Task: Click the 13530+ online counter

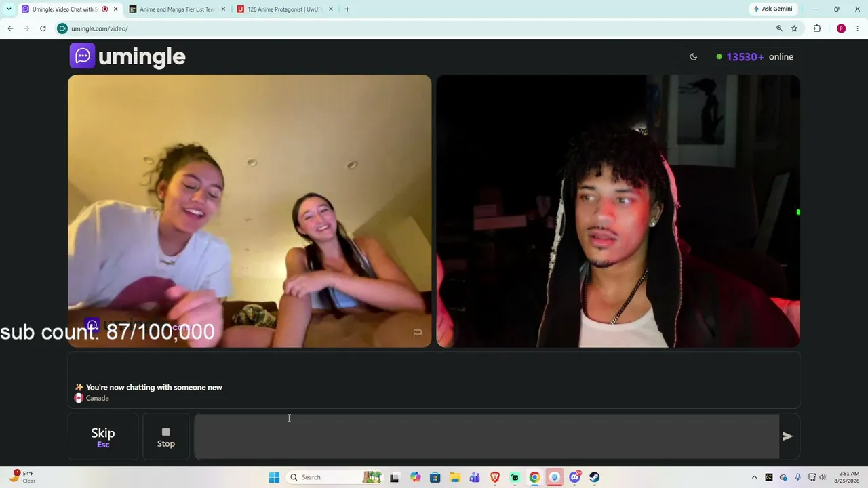Action: coord(755,57)
